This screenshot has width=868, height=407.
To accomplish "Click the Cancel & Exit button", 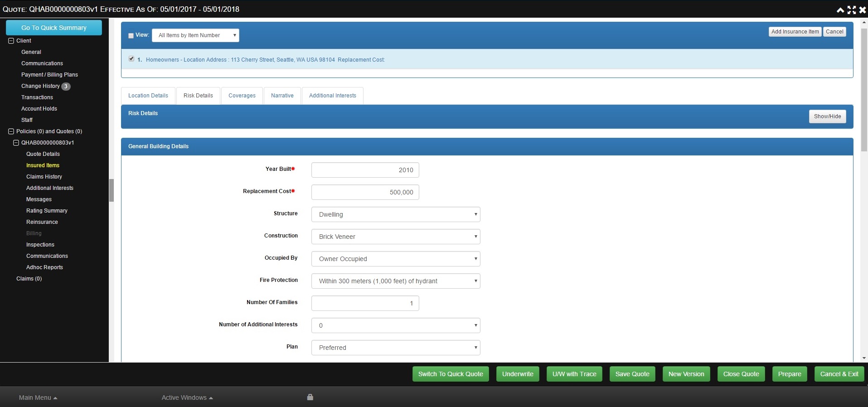I will click(839, 374).
